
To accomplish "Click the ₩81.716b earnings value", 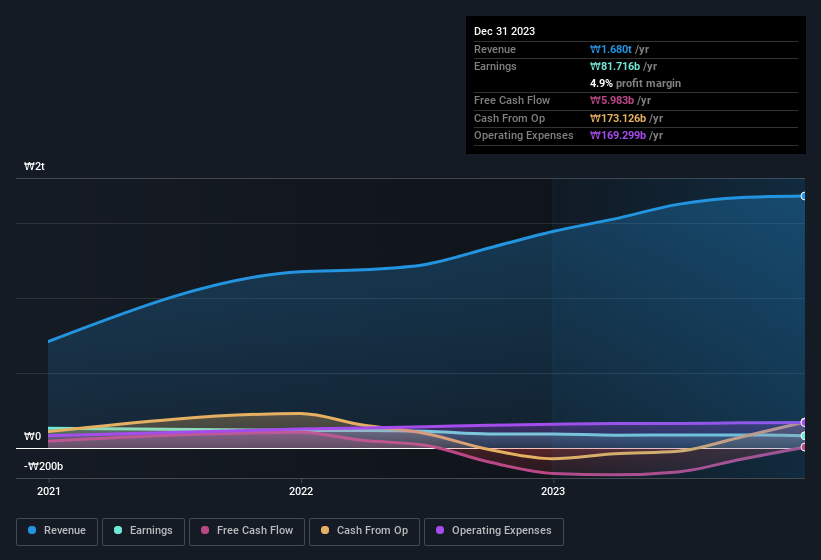I will coord(615,66).
